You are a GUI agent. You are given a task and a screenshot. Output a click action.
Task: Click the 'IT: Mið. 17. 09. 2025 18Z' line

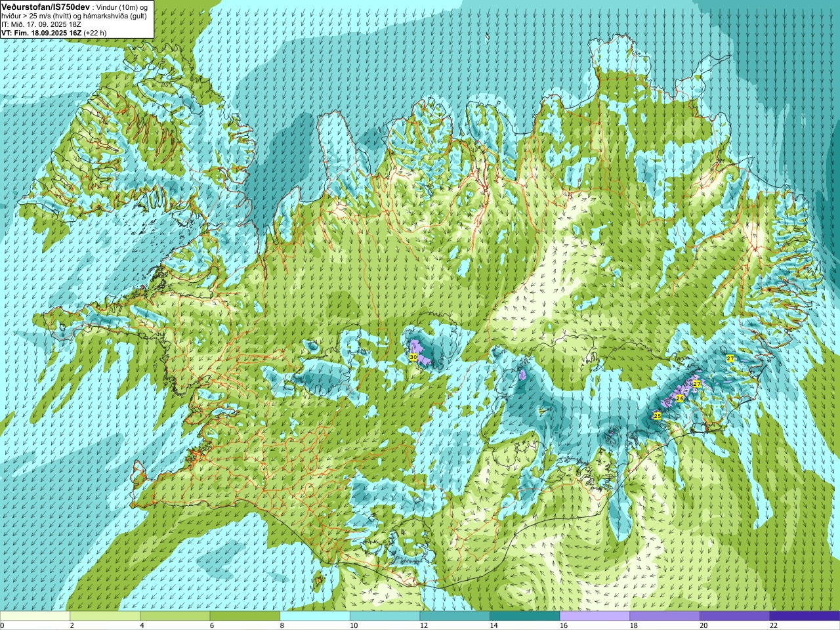[41, 24]
